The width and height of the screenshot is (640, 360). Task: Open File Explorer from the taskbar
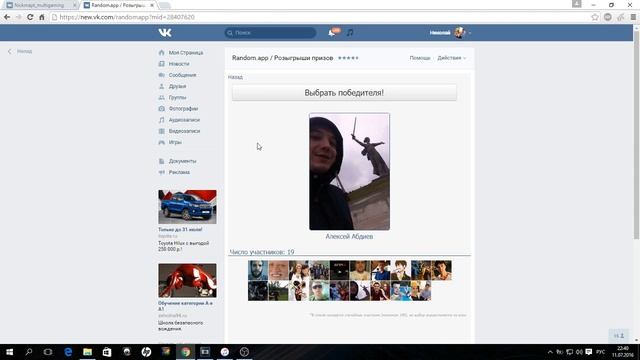tap(87, 352)
